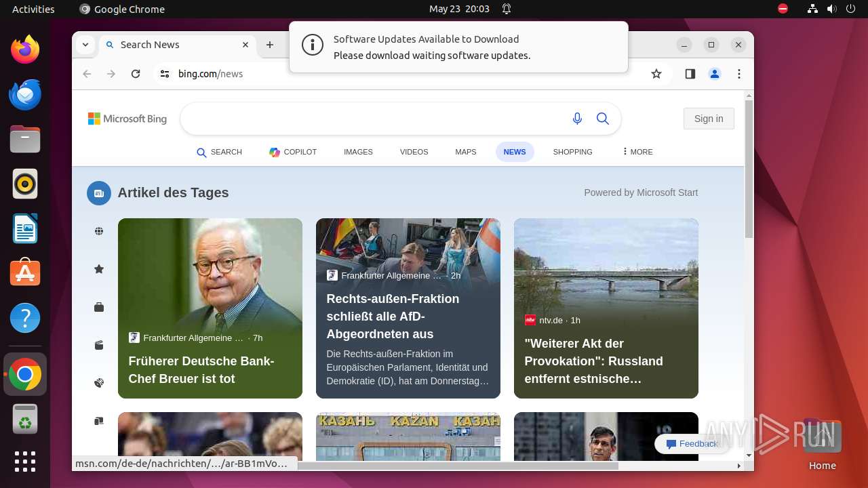Click the Sign in button
868x488 pixels.
tap(709, 119)
